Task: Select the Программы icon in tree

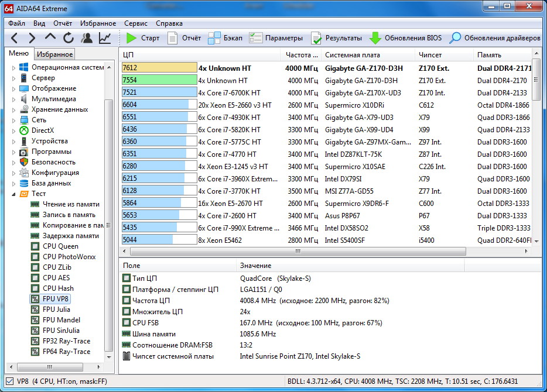Action: 24,152
